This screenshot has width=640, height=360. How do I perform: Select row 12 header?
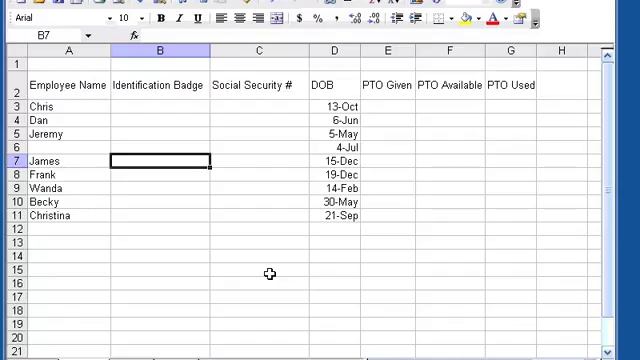pos(17,229)
